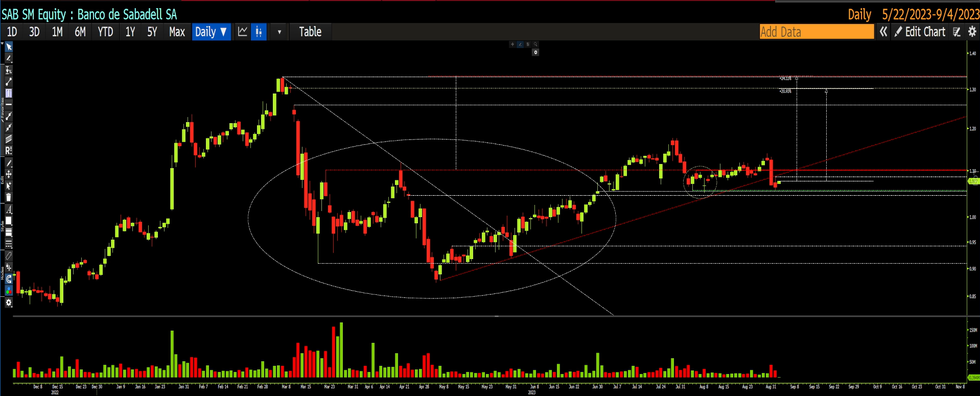980x396 pixels.
Task: Choose the parallel channel lines tool
Action: point(9,139)
